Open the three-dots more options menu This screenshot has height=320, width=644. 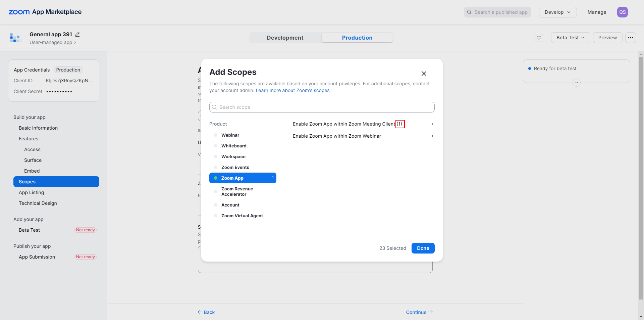(x=631, y=38)
